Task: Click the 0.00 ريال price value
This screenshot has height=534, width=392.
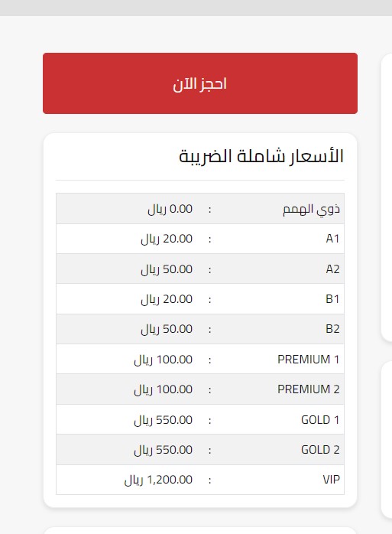Action: pyautogui.click(x=170, y=209)
